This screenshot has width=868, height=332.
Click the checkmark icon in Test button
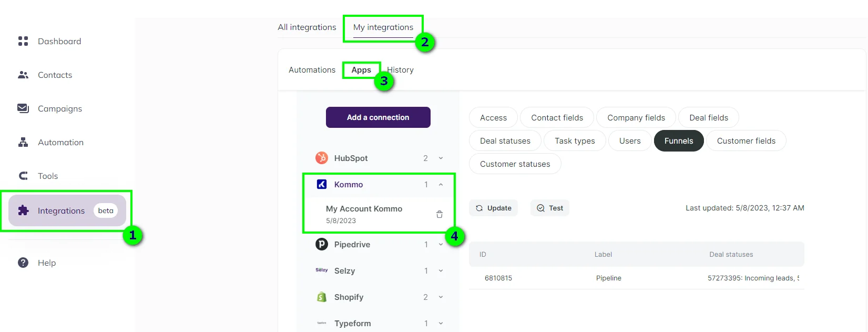pyautogui.click(x=540, y=208)
